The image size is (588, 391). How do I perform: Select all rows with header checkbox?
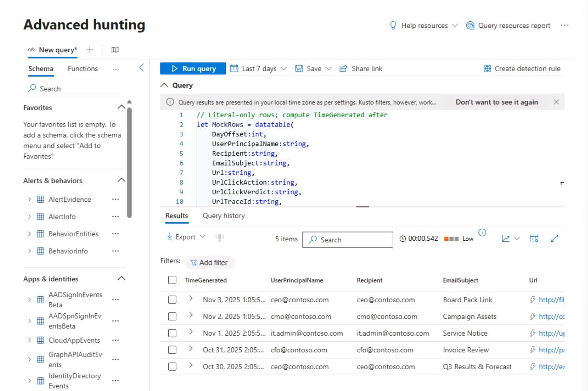(x=172, y=280)
